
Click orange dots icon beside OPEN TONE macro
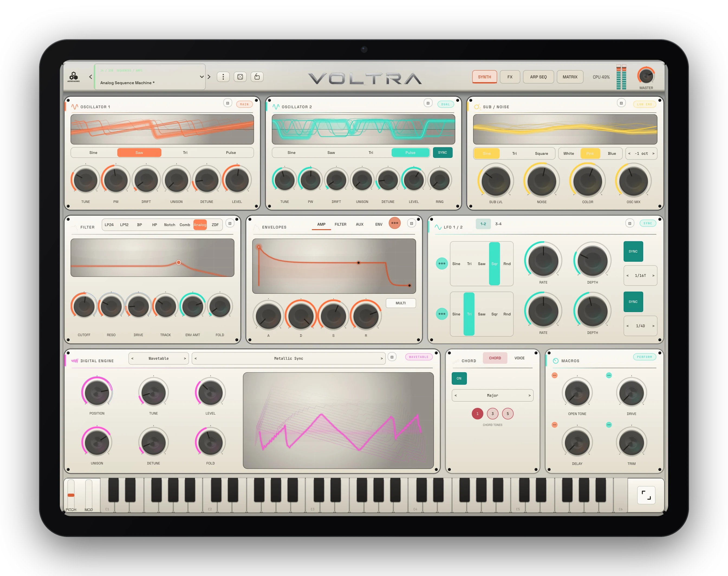554,375
